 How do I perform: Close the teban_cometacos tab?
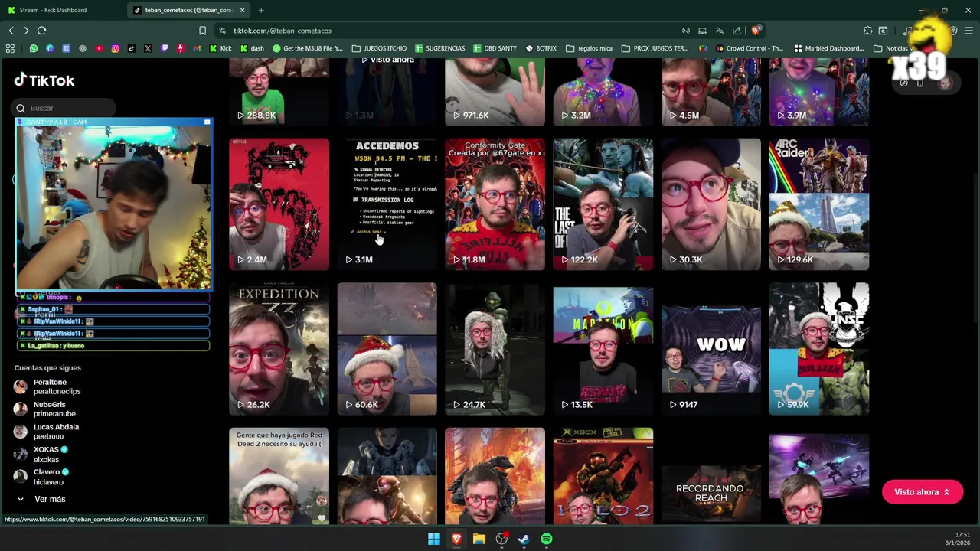pyautogui.click(x=243, y=10)
